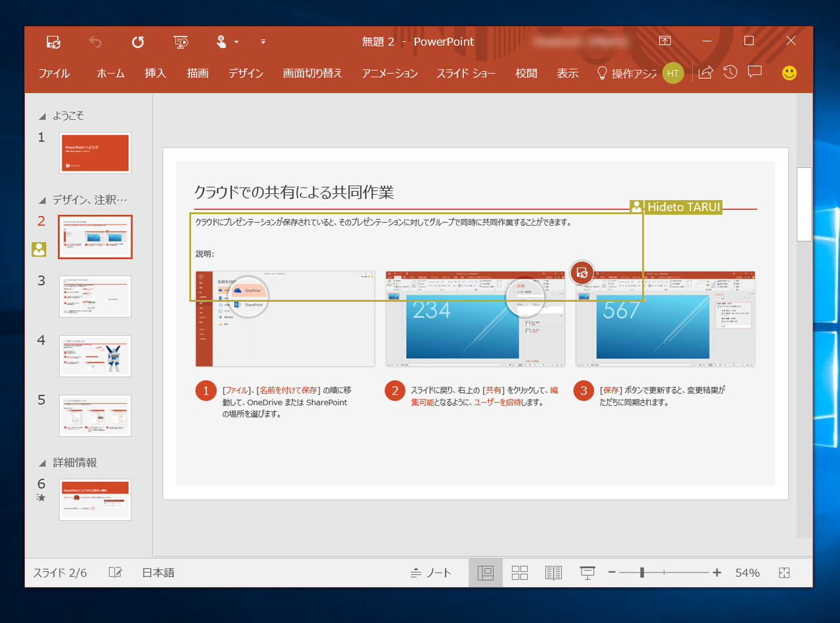This screenshot has height=623, width=840.
Task: Click the 操作アシスト Tell Me box
Action: click(628, 73)
